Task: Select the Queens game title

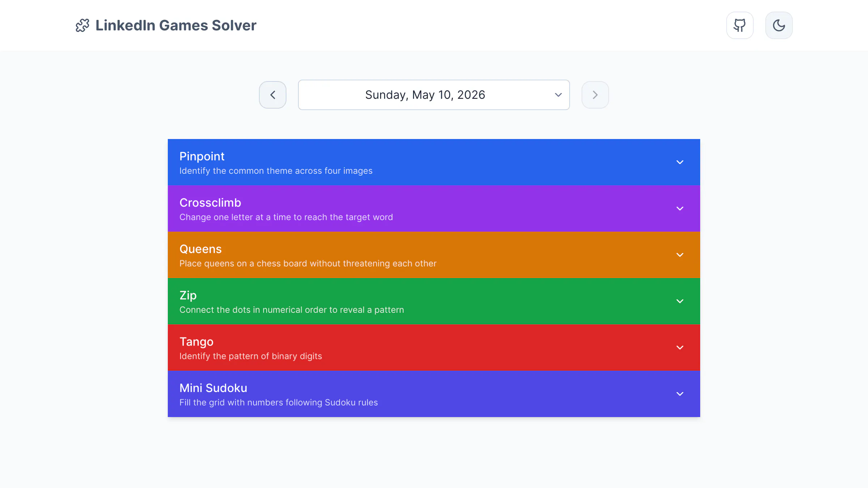Action: (x=200, y=249)
